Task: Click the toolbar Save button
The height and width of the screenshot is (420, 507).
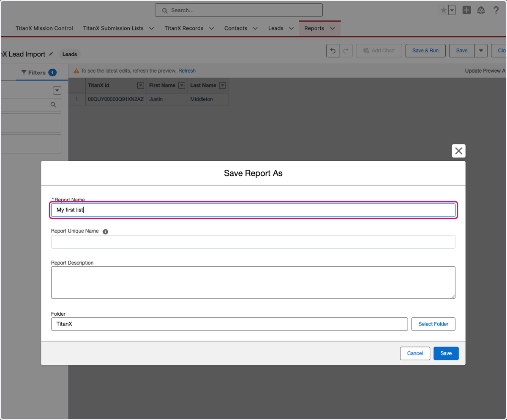Action: click(x=462, y=51)
